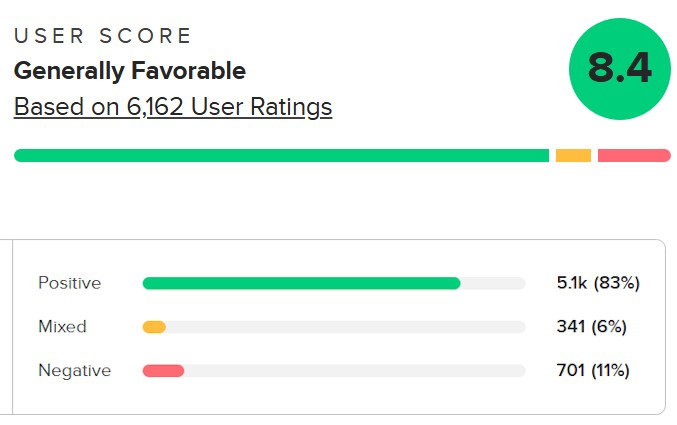Select the 'Negative' reviews label
677x425 pixels.
(74, 370)
